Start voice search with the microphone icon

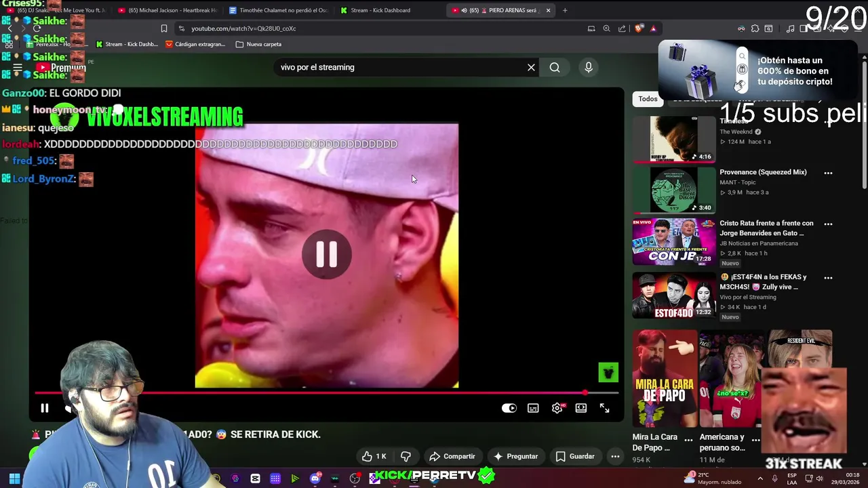pos(589,67)
